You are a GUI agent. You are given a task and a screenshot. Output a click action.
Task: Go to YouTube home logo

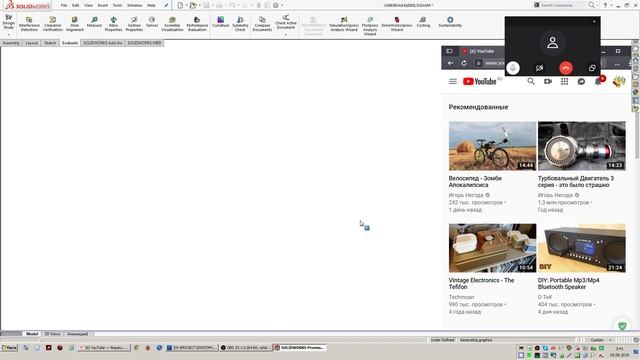(480, 81)
